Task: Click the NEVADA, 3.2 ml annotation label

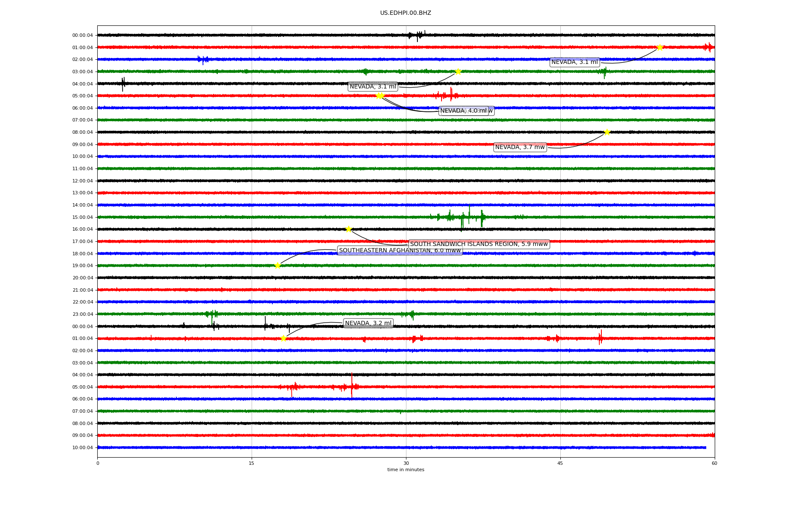Action: tap(368, 323)
